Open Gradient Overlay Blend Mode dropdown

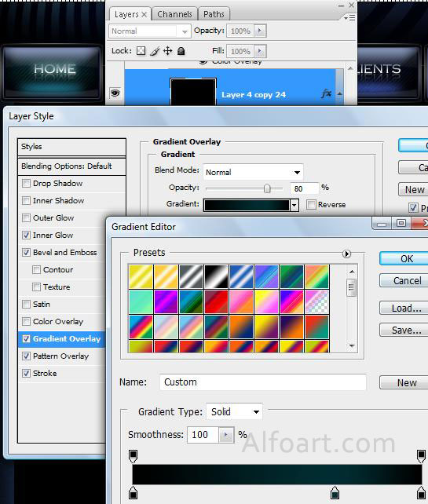coord(253,172)
